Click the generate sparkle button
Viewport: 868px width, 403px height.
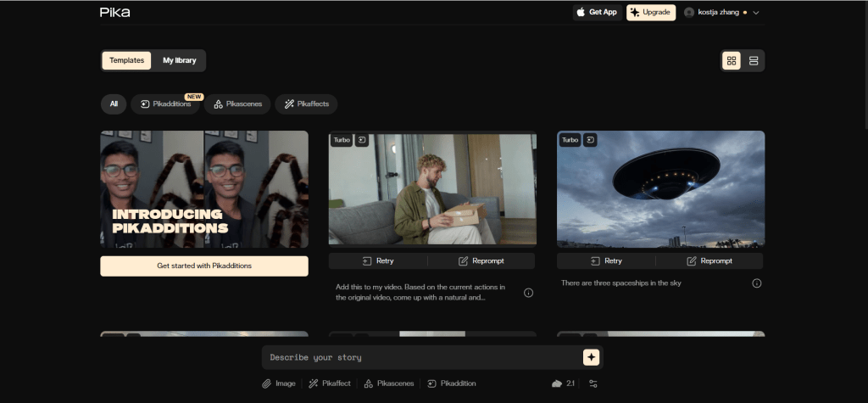591,357
